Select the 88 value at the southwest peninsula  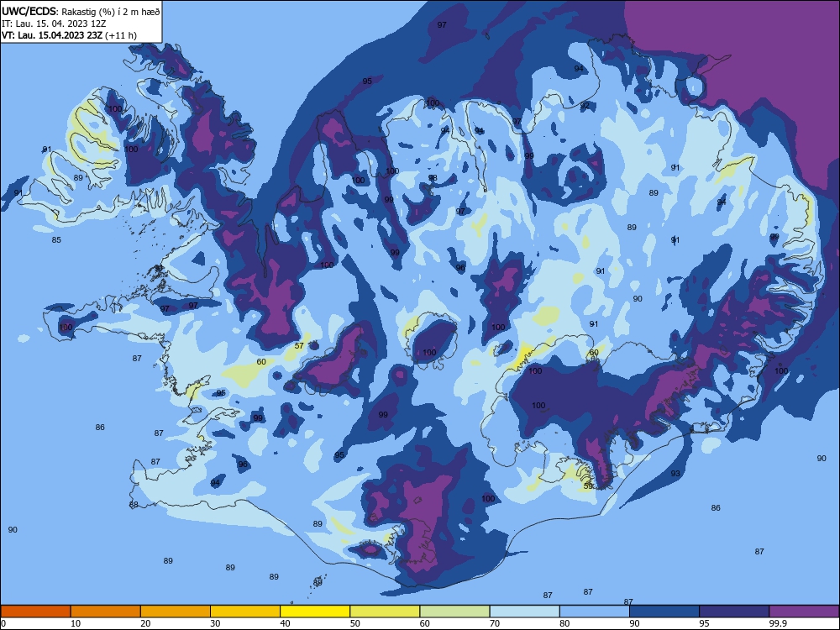click(x=134, y=505)
